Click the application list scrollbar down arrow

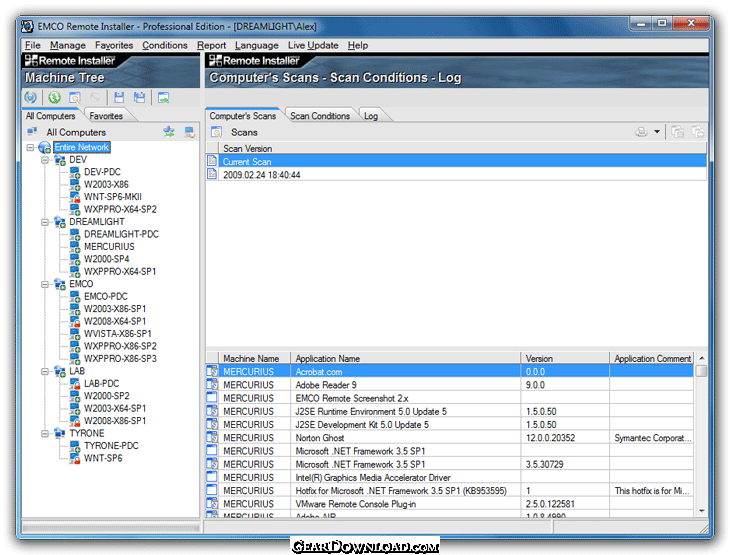click(x=702, y=511)
